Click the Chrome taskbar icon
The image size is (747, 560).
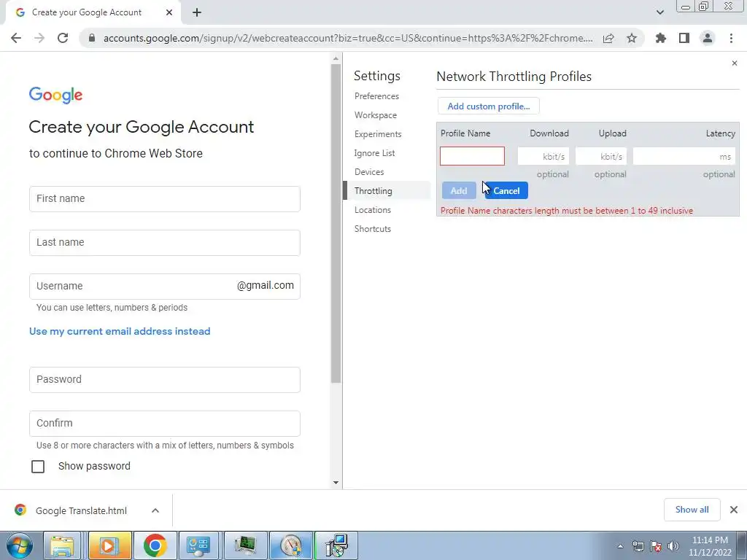pos(155,545)
